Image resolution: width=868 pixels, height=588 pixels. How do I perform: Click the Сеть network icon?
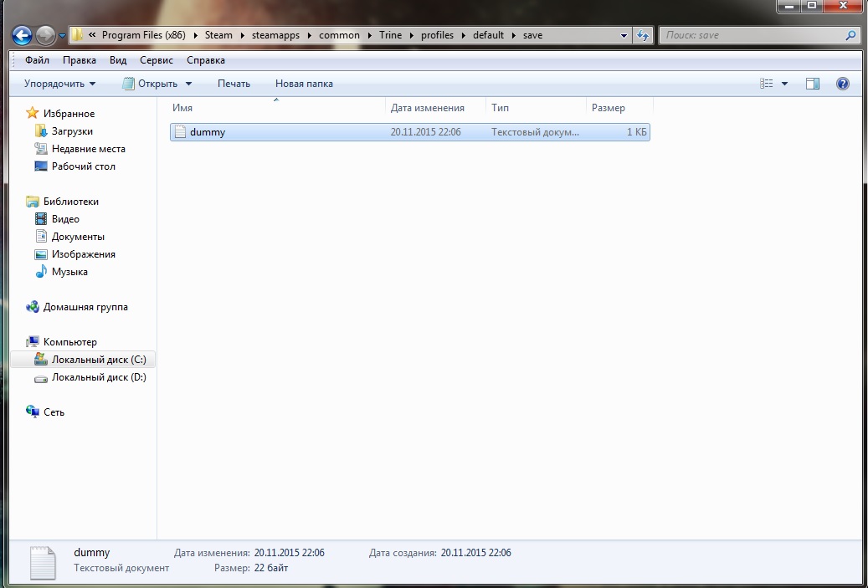pyautogui.click(x=32, y=412)
